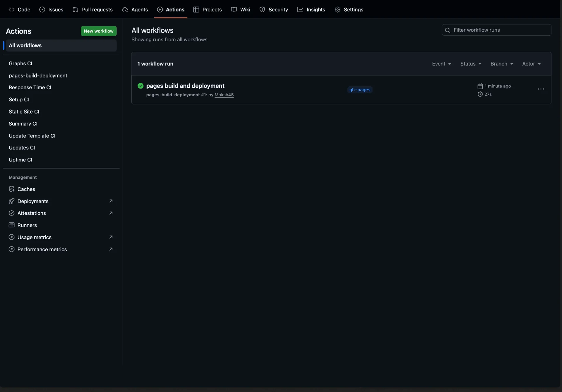Switch to the Code tab
The height and width of the screenshot is (392, 562).
pyautogui.click(x=19, y=9)
